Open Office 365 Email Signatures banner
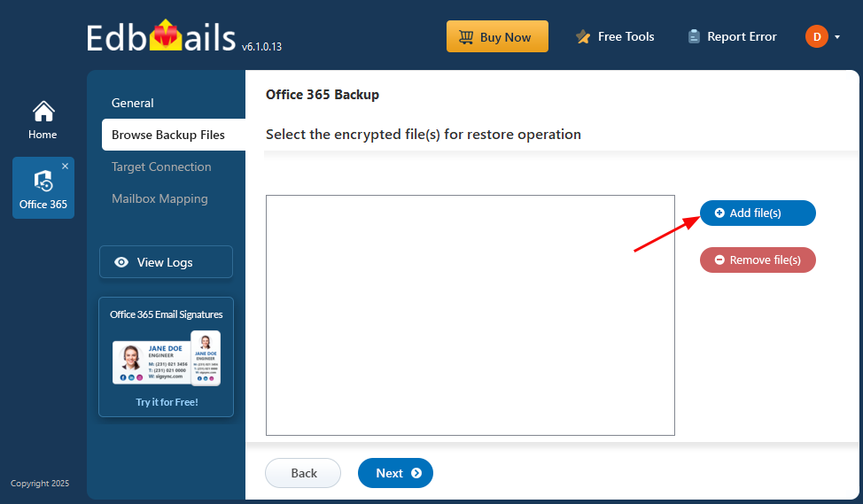This screenshot has height=504, width=863. (x=166, y=357)
